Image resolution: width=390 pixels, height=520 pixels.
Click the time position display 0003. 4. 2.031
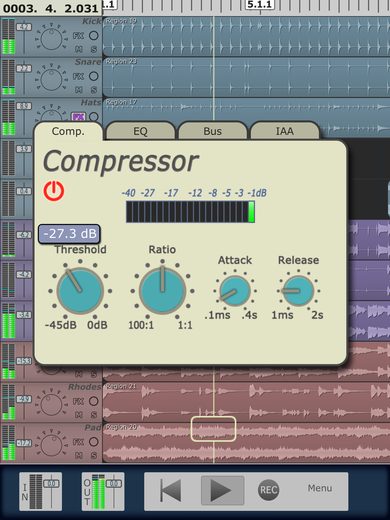(x=51, y=8)
